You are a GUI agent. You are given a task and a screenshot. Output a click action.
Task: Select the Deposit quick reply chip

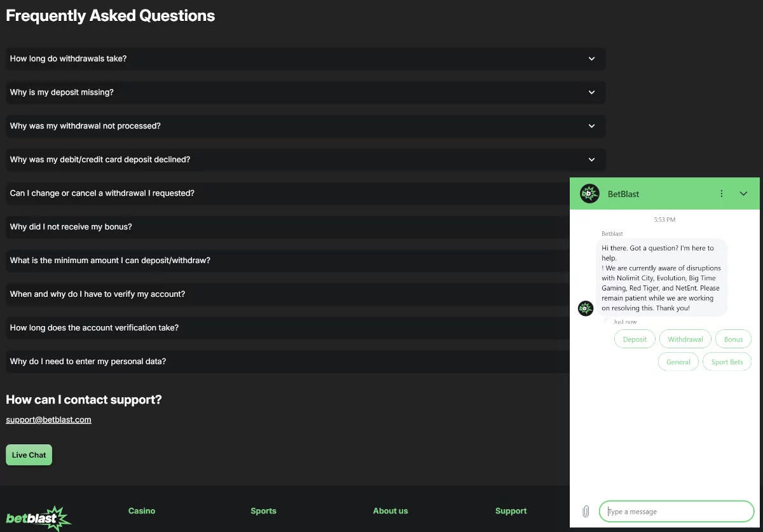tap(635, 339)
